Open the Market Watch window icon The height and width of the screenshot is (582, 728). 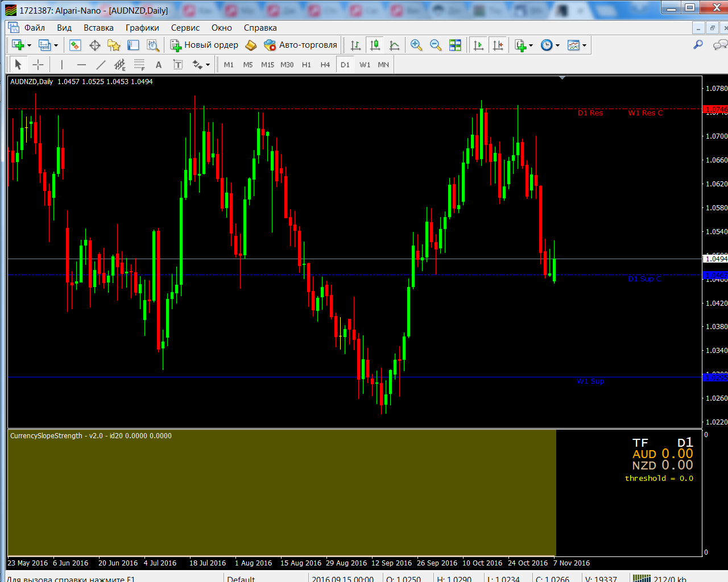75,45
